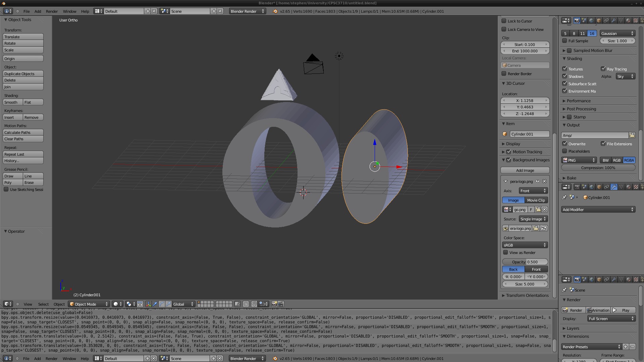Image resolution: width=644 pixels, height=362 pixels.
Task: Toggle the 3D manipulator axes icon
Action: tap(149, 304)
